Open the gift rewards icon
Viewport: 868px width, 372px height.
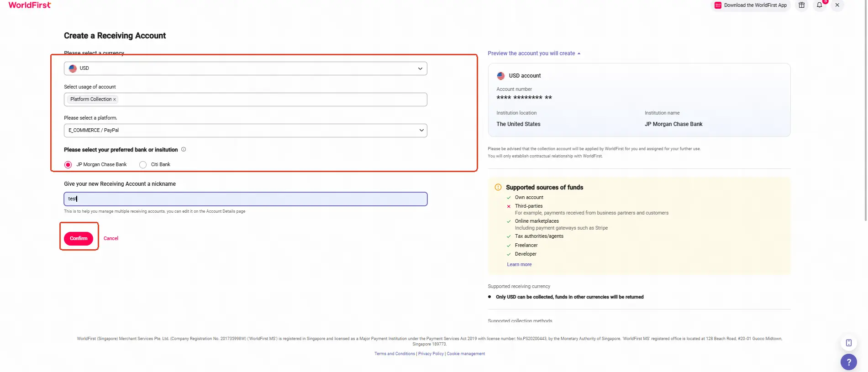coord(801,5)
